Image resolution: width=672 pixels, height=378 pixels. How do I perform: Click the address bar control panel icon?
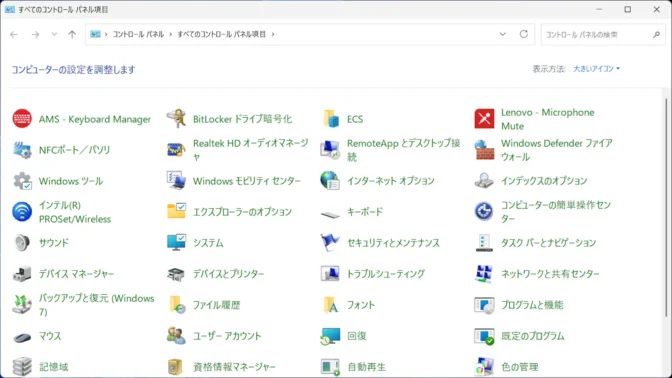pos(95,34)
